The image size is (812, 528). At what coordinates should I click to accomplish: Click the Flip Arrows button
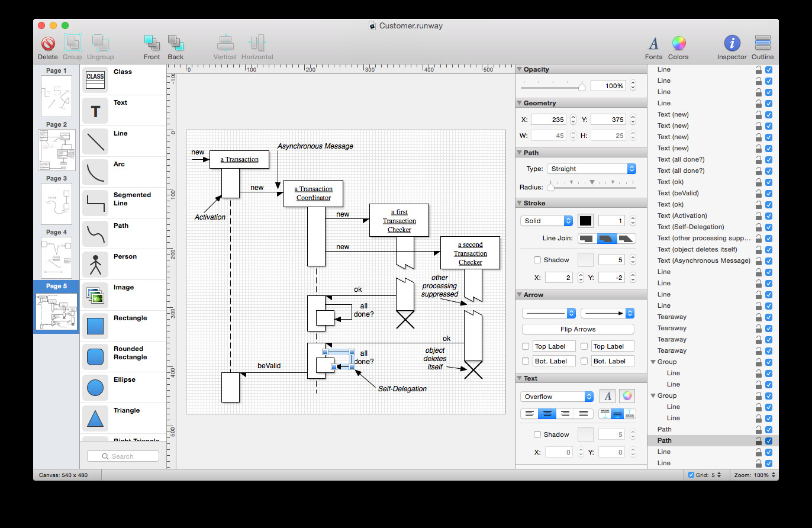point(578,329)
